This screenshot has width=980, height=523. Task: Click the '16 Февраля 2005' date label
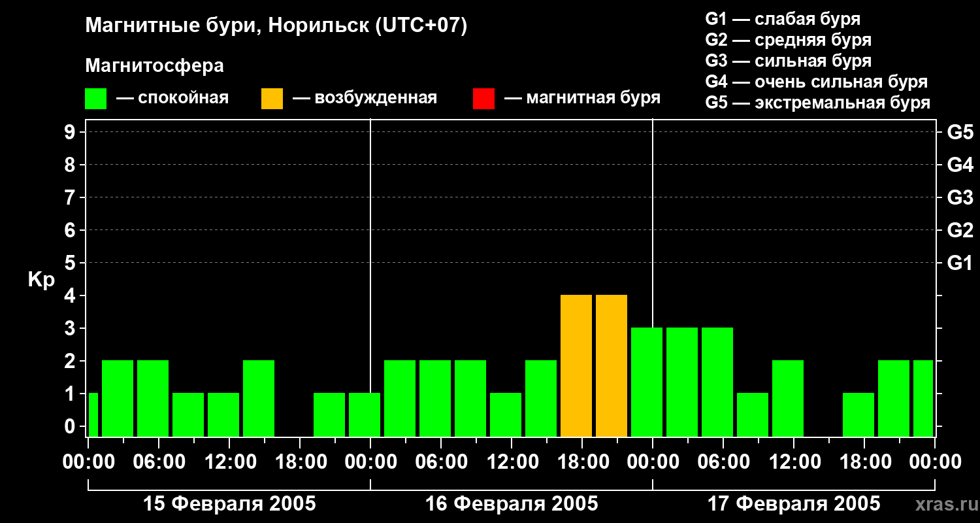(x=512, y=504)
